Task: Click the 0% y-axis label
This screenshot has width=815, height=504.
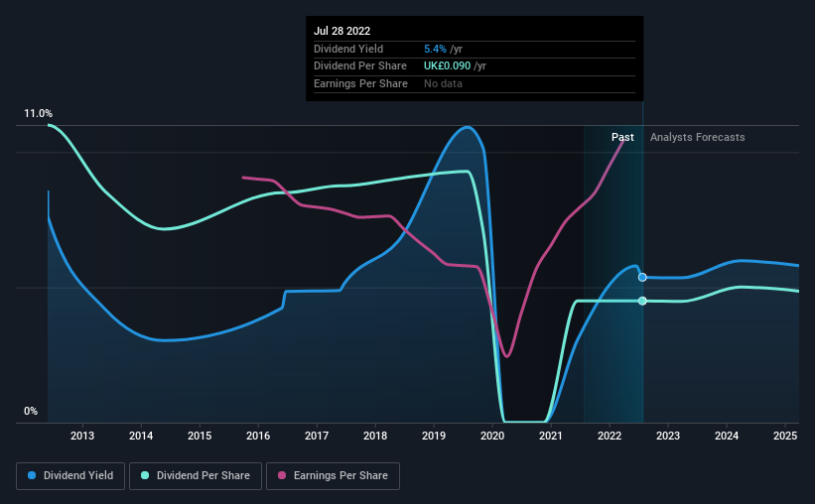Action: tap(31, 412)
